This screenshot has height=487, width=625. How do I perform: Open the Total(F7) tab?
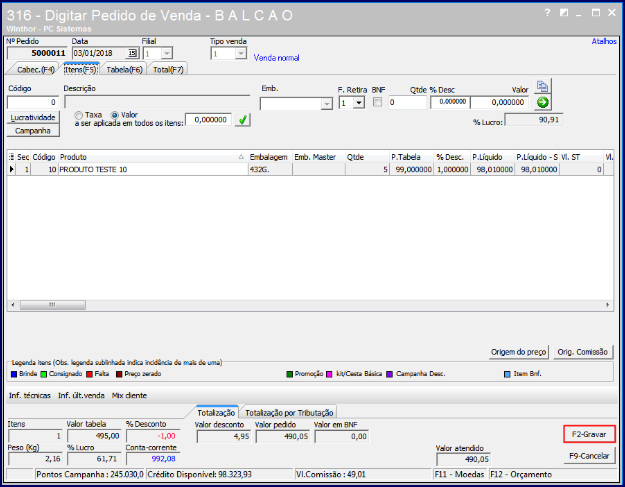[x=168, y=69]
